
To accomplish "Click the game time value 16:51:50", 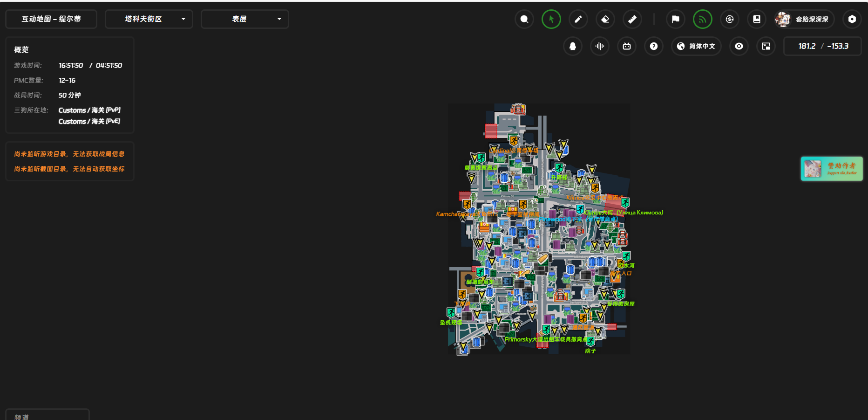I will point(71,65).
